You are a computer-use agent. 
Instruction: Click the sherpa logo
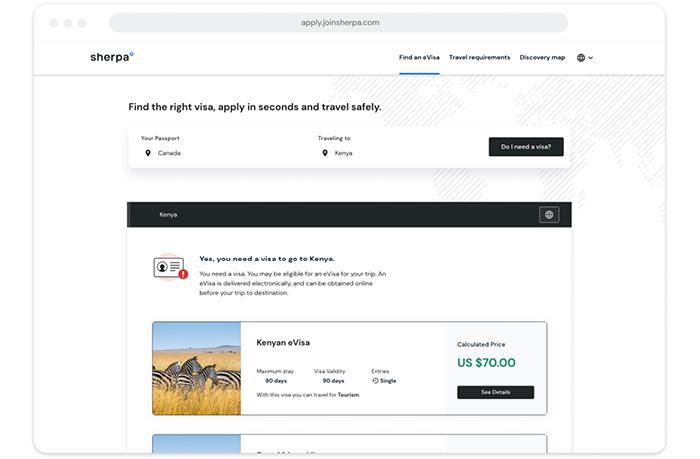click(112, 57)
